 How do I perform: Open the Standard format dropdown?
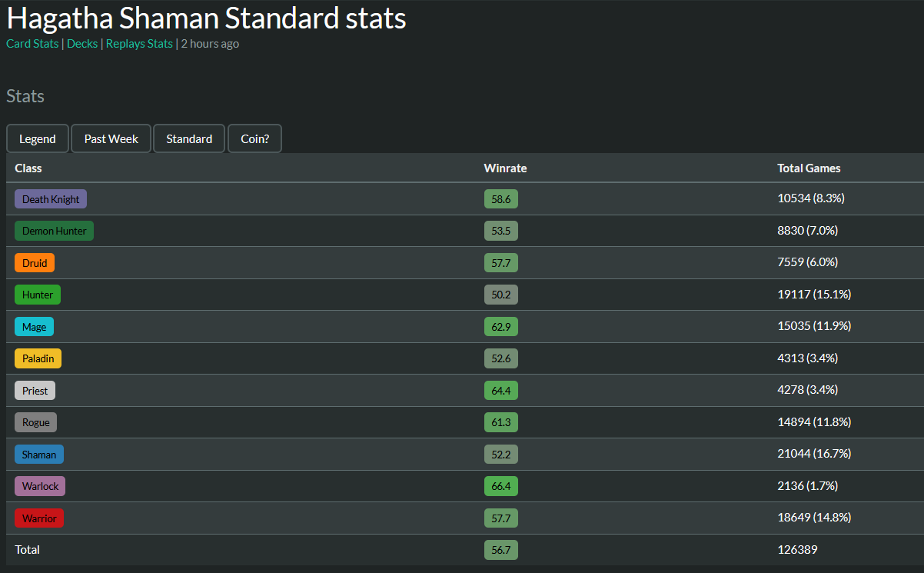tap(189, 138)
